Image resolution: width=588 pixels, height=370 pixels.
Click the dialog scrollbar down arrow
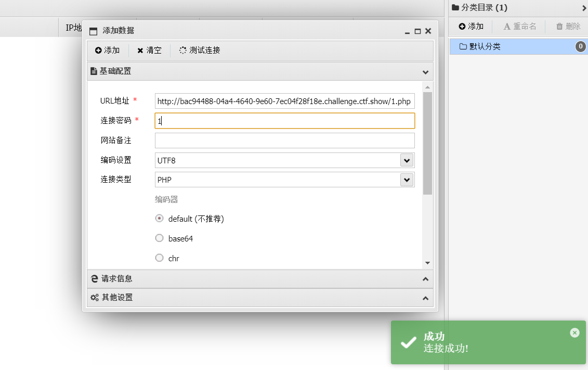pos(427,263)
